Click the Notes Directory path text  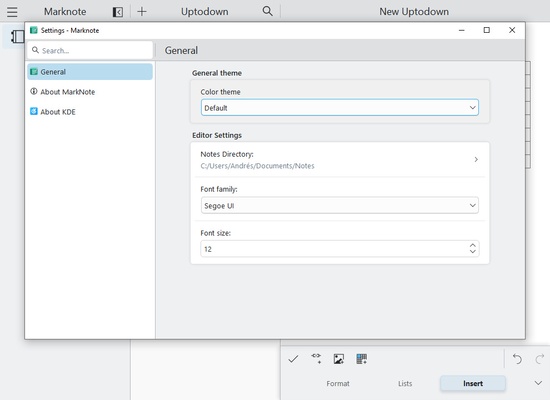pos(257,166)
